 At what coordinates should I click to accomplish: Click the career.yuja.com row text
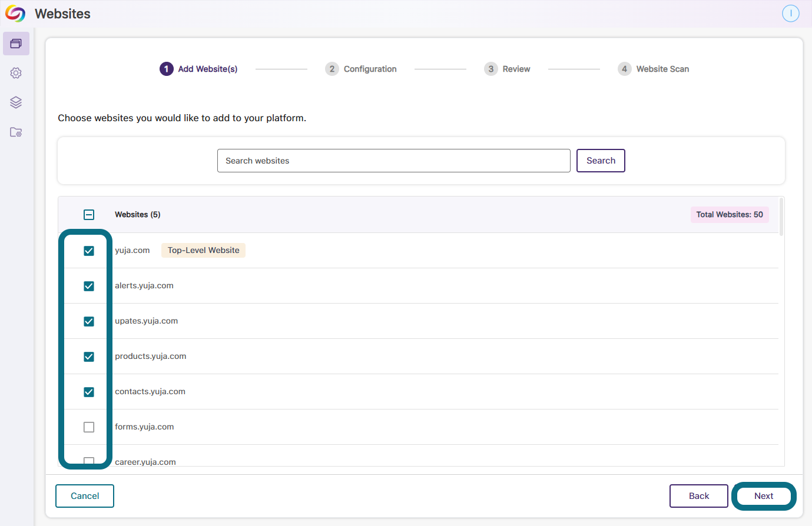(x=145, y=462)
